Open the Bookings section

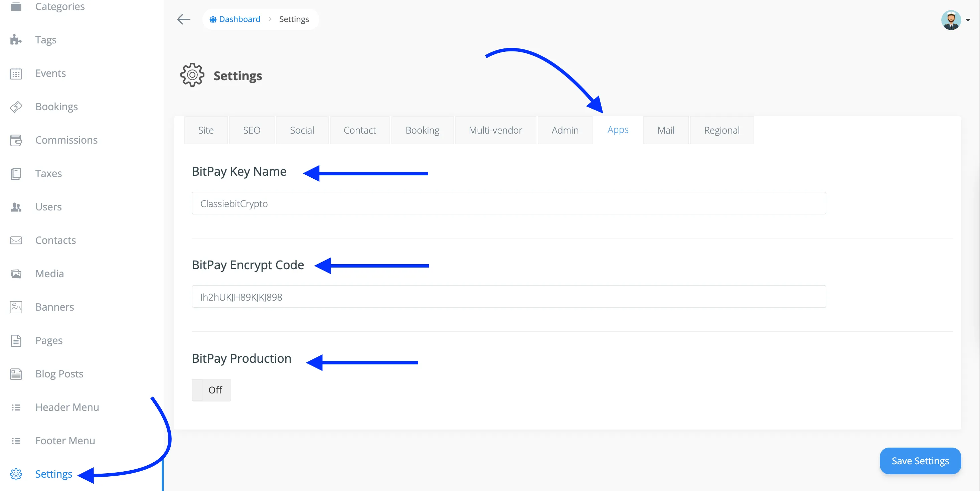pyautogui.click(x=56, y=107)
